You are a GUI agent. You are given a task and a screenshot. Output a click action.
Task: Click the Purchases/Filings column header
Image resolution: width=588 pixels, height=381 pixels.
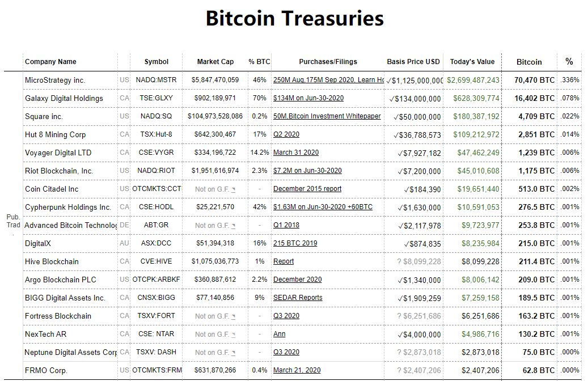328,61
